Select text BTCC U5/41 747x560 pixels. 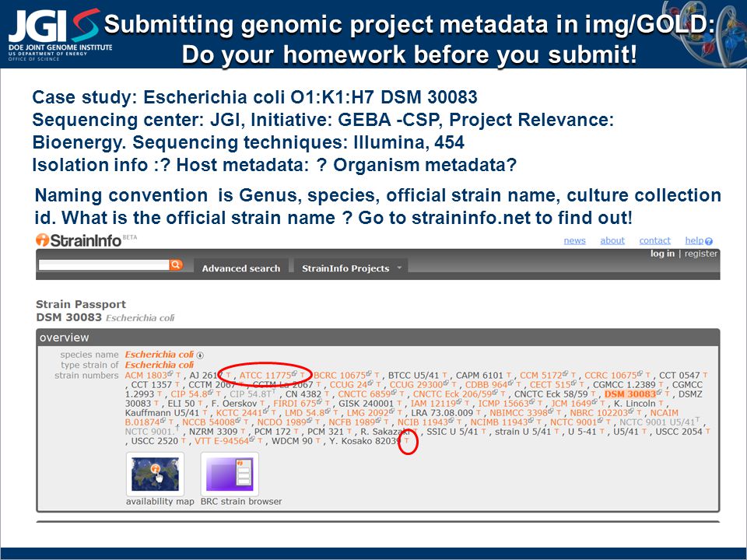pyautogui.click(x=413, y=375)
